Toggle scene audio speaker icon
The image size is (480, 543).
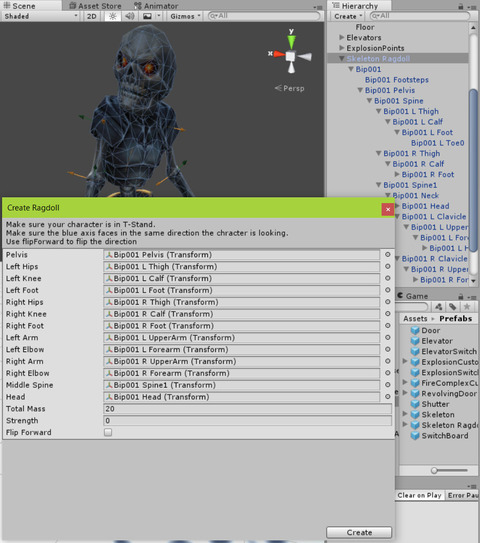[130, 16]
